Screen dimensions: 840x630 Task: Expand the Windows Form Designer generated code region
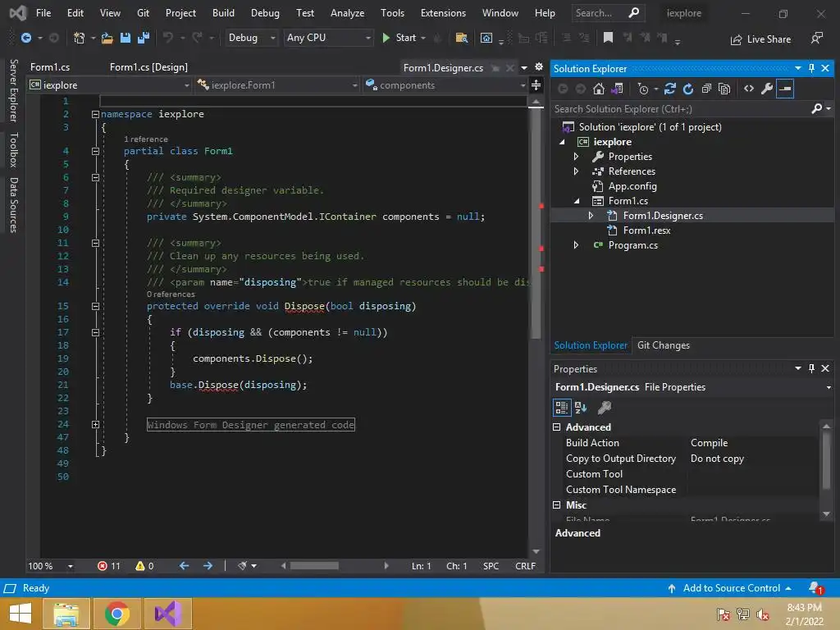pos(95,424)
